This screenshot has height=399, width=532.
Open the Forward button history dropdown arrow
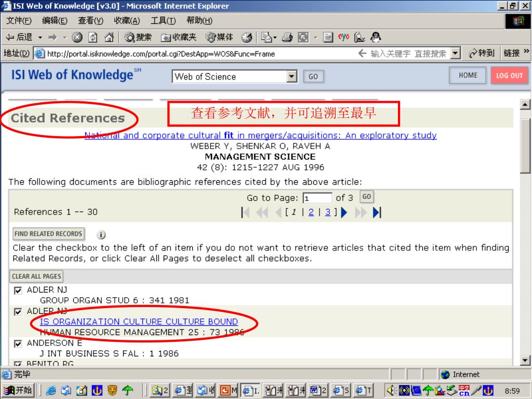tap(65, 37)
